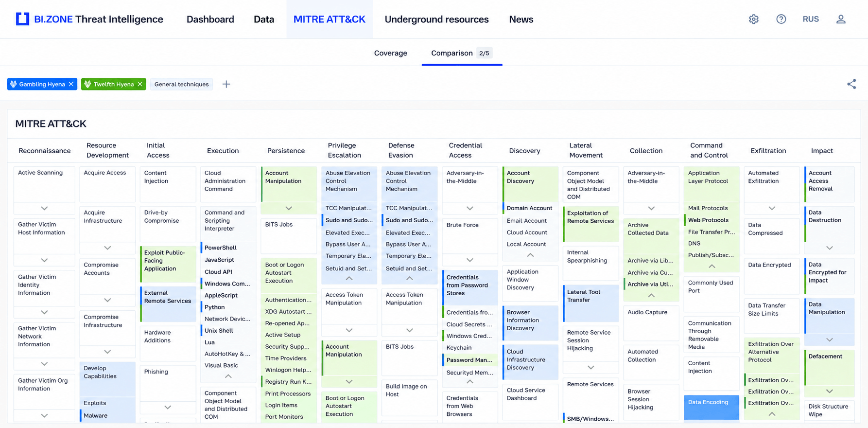The image size is (868, 428).
Task: Open the settings gear icon
Action: click(x=753, y=19)
